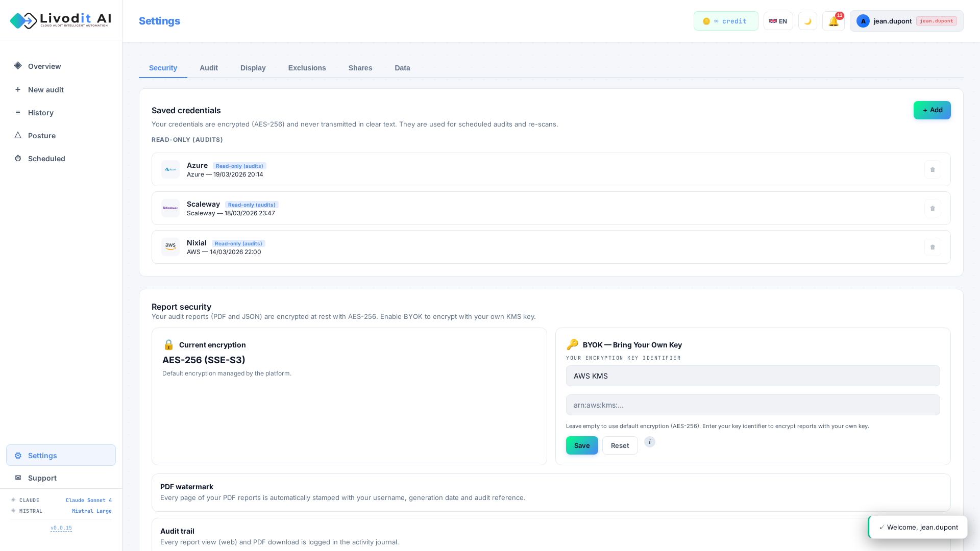Image resolution: width=980 pixels, height=551 pixels.
Task: Click the Add credentials button
Action: coord(932,110)
